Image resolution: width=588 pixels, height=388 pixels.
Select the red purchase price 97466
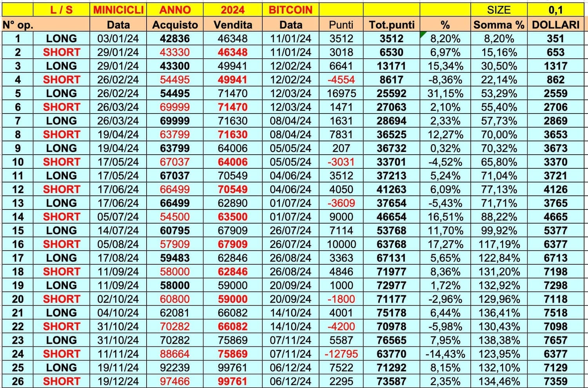tap(175, 381)
